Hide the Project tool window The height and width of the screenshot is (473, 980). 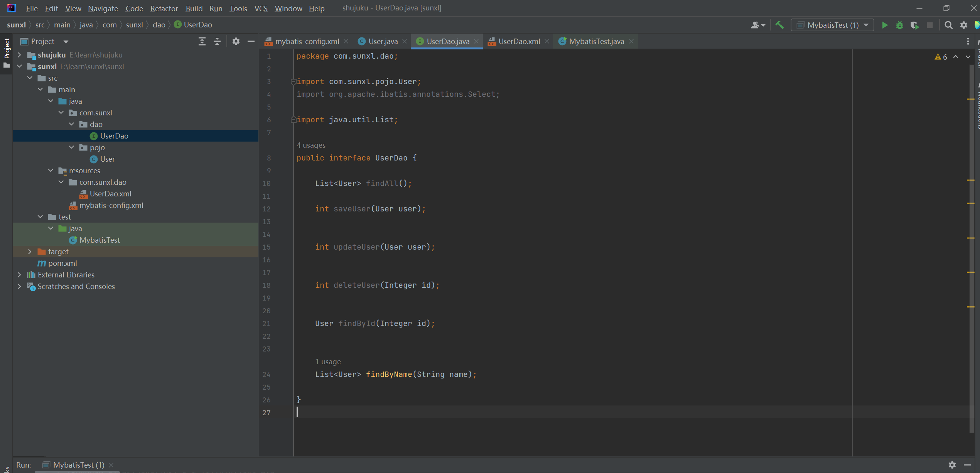click(x=251, y=41)
